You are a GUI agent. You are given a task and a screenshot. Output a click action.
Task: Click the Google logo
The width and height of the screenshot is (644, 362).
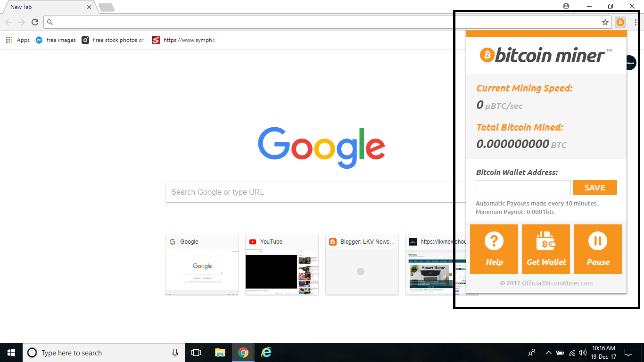322,148
